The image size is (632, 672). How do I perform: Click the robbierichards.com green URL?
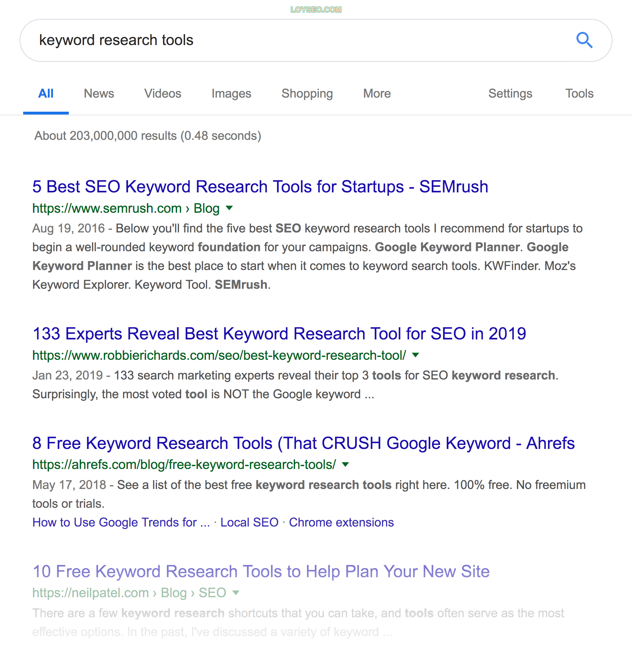tap(219, 355)
